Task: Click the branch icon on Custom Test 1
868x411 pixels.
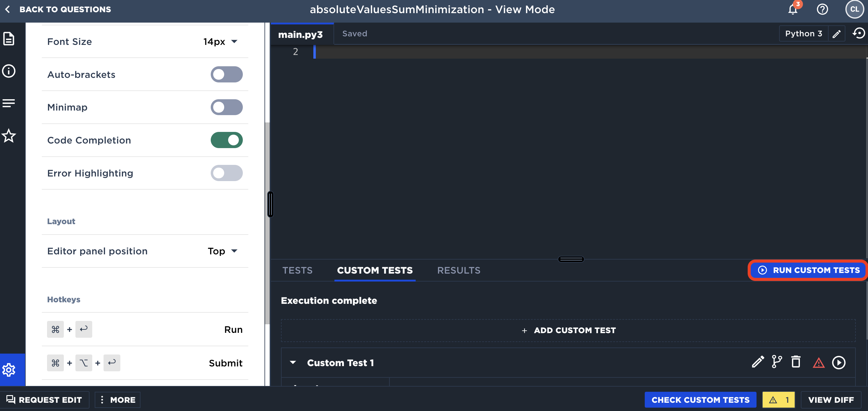Action: click(777, 362)
